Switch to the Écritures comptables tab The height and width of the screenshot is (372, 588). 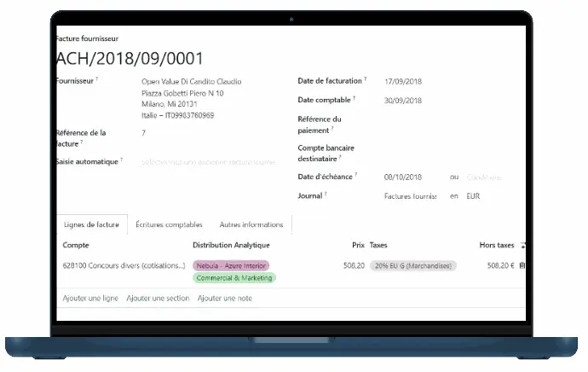pyautogui.click(x=169, y=224)
